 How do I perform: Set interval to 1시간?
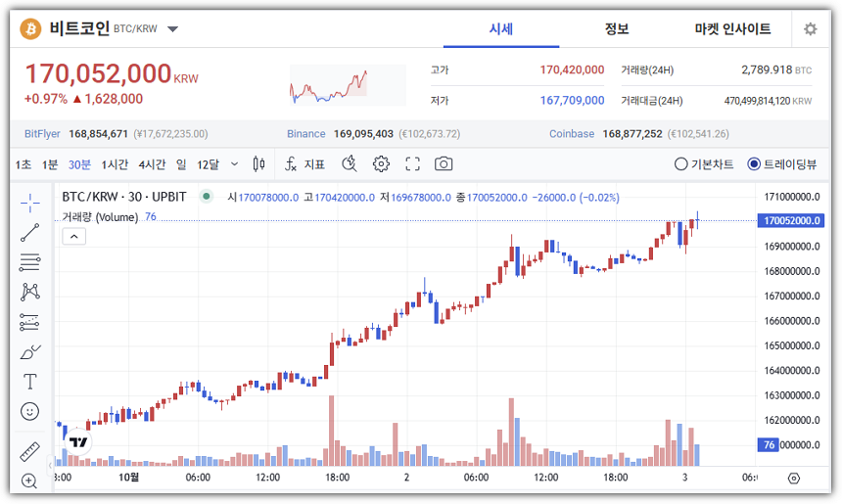(115, 164)
